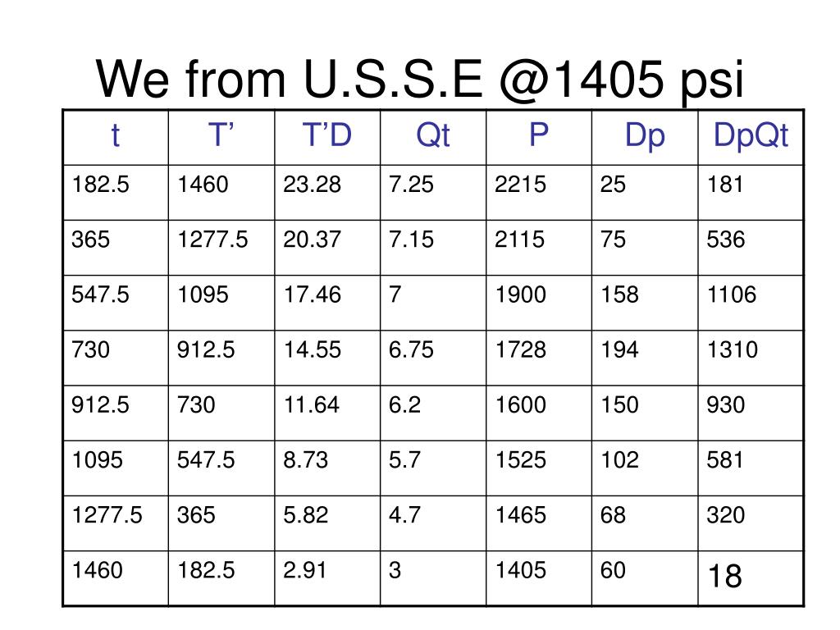
Task: Select cell containing 182.5 in first row
Action: tap(115, 192)
